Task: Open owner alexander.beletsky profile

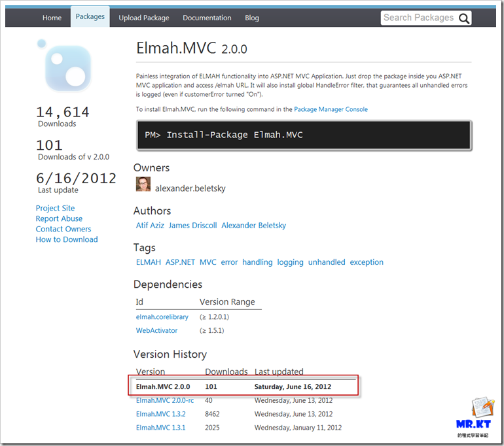Action: point(190,188)
